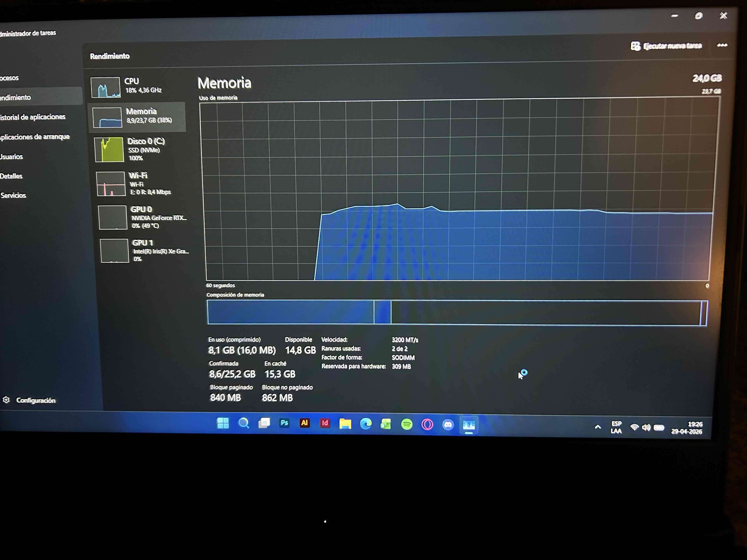Select the CPU performance graph thumbnail
The image size is (747, 560).
pos(105,87)
